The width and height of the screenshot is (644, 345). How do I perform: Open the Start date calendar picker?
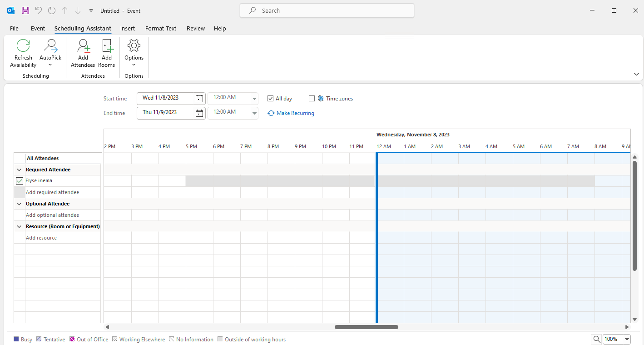tap(199, 99)
